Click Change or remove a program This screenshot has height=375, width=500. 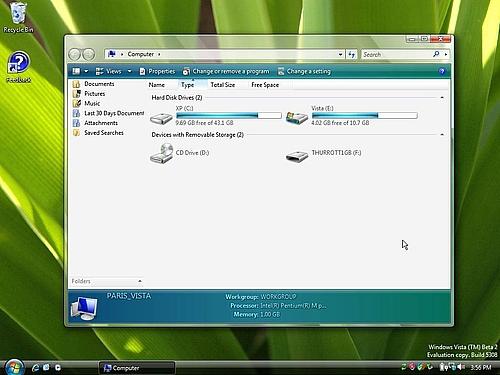[x=226, y=71]
